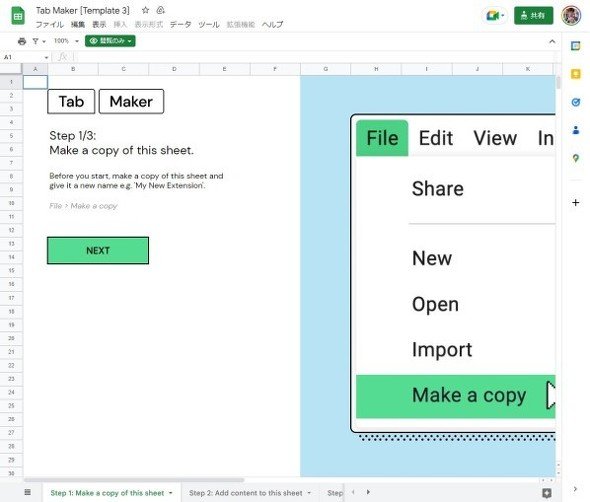Click the green NEXT button
Viewport: 590px width, 502px height.
tap(98, 251)
